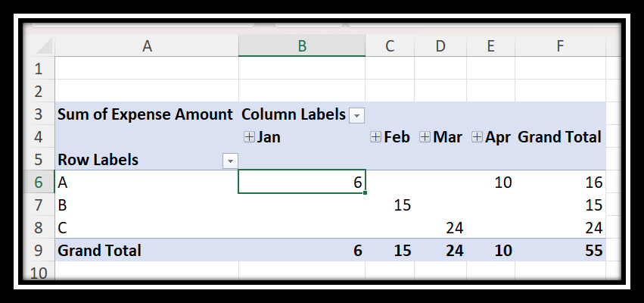Expand the Jan column group
Screen dimensions: 644x303
click(x=249, y=137)
